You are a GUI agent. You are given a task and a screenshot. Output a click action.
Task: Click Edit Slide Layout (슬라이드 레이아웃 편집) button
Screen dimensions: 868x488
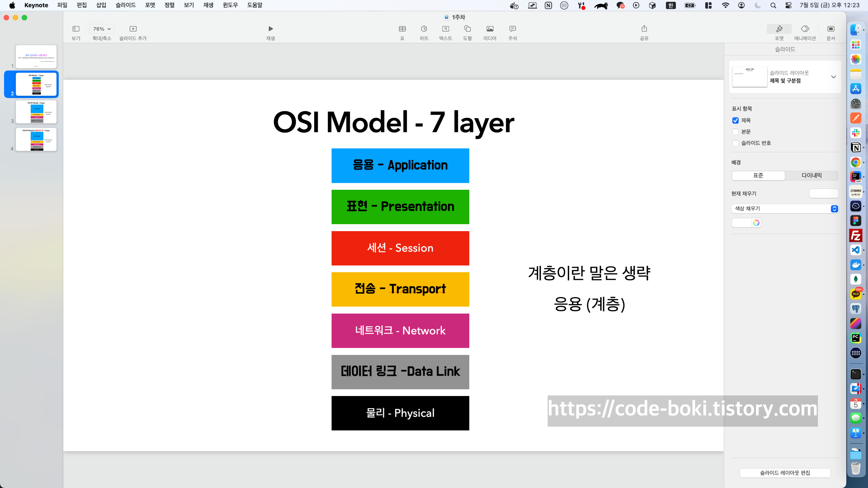[784, 472]
